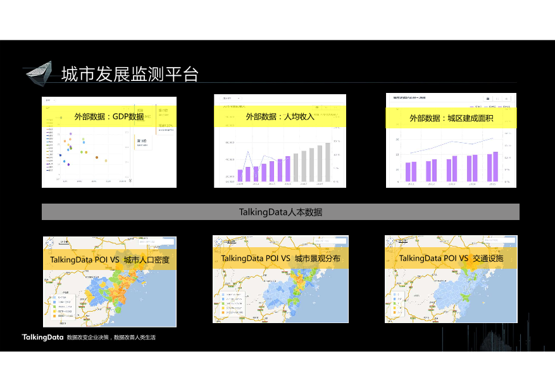Screen dimensions: 555x392
Task: Select the 外部数据：GDP数据 yellow label
Action: (x=109, y=116)
